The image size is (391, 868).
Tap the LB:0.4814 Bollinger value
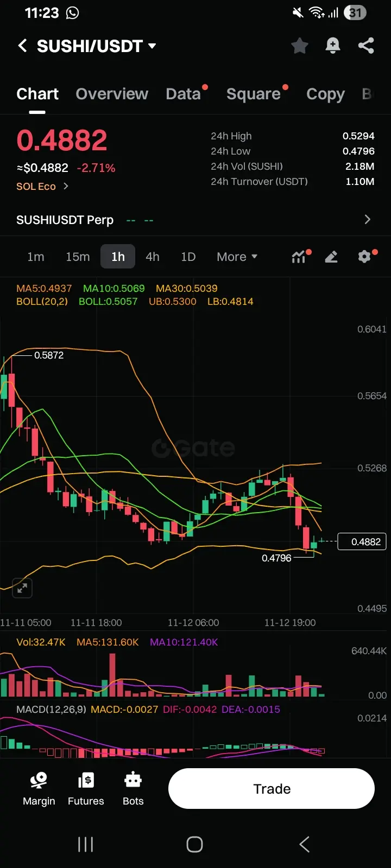230,301
